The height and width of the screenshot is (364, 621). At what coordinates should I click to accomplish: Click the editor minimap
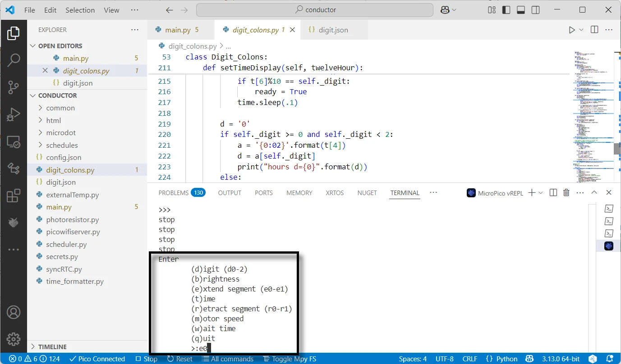click(x=593, y=117)
